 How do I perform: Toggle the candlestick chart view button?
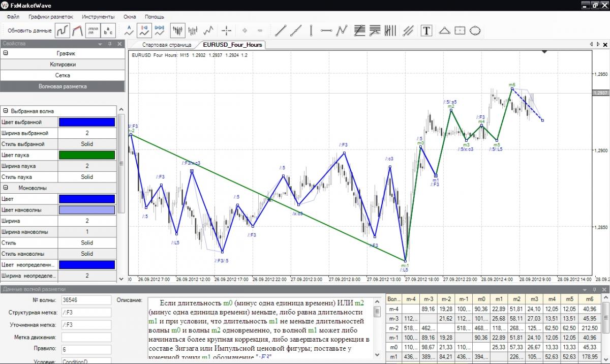click(177, 31)
